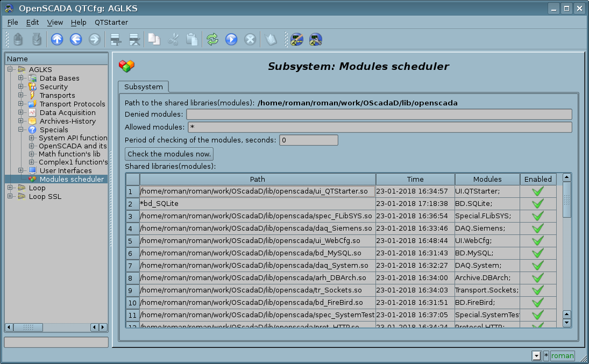
Task: Toggle Enabled check for daq_Siemens.so
Action: 538,229
